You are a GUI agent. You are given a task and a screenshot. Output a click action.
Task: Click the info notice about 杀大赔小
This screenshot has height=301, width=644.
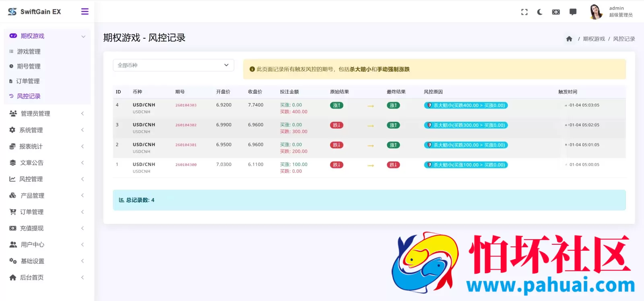tap(434, 69)
